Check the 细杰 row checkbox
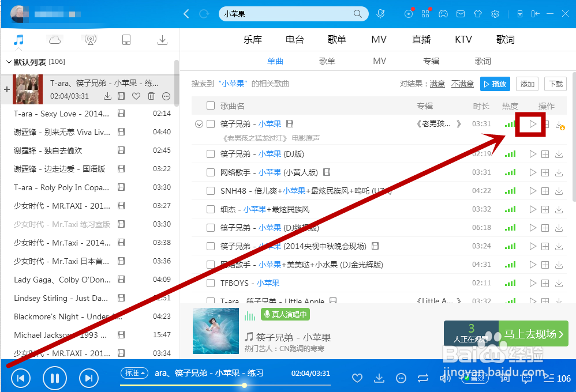The image size is (576, 392). click(211, 209)
